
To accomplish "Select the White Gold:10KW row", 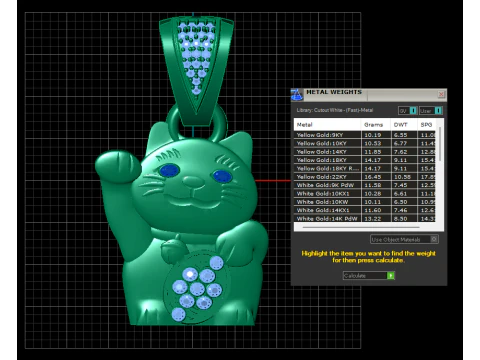I will point(365,202).
